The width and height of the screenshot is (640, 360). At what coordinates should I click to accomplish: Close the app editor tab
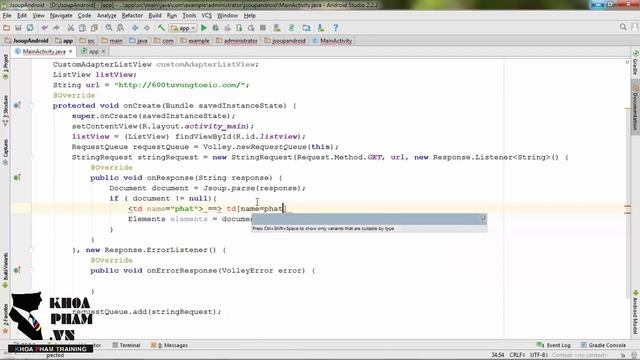point(103,51)
